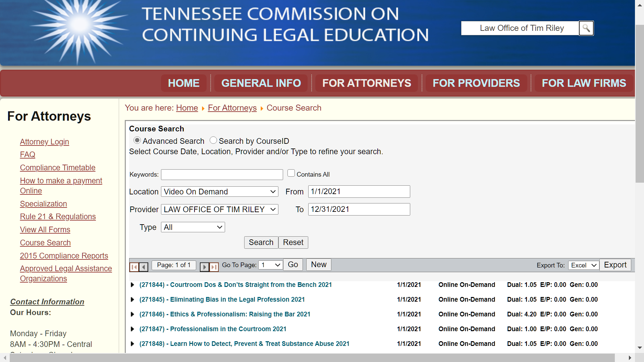
Task: Click the next page navigation icon
Action: (x=204, y=265)
